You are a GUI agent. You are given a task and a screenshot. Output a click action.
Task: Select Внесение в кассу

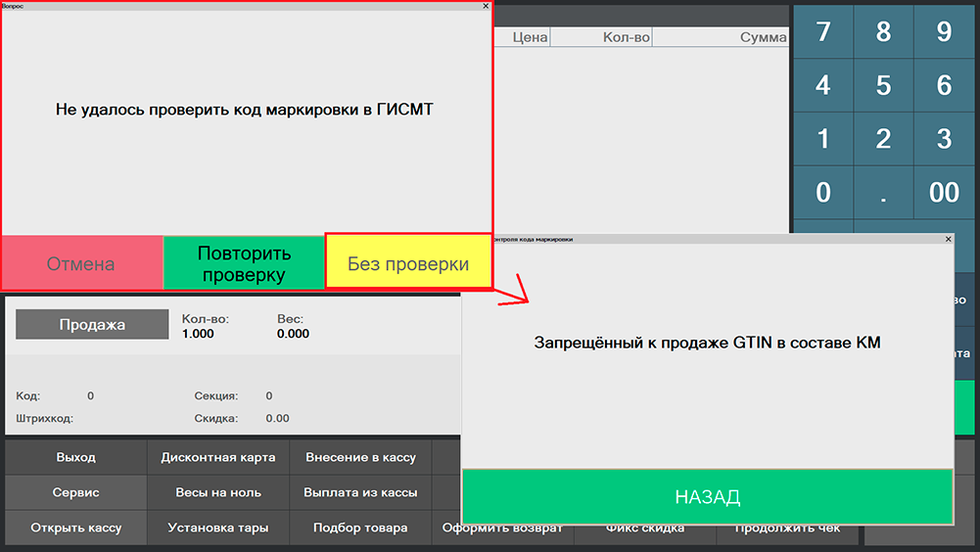pos(360,457)
